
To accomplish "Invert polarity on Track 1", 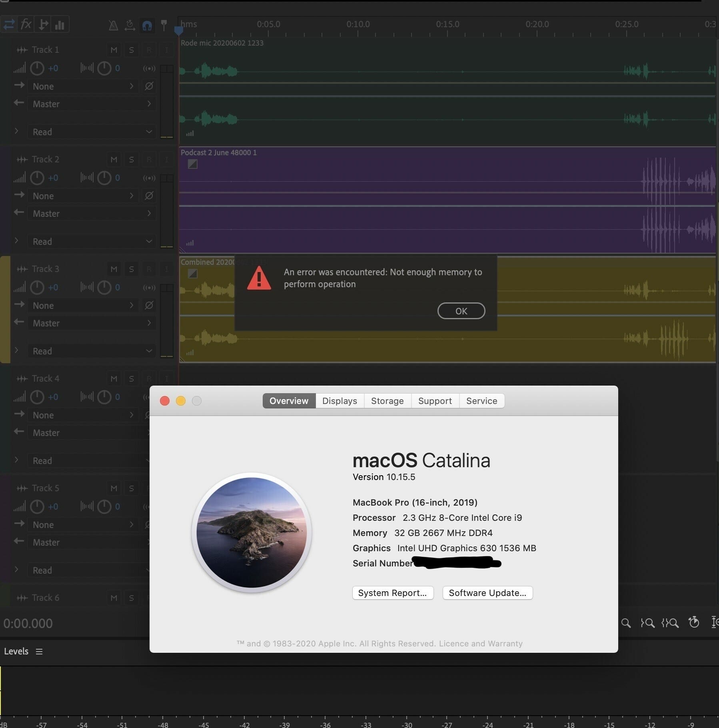I will (149, 86).
